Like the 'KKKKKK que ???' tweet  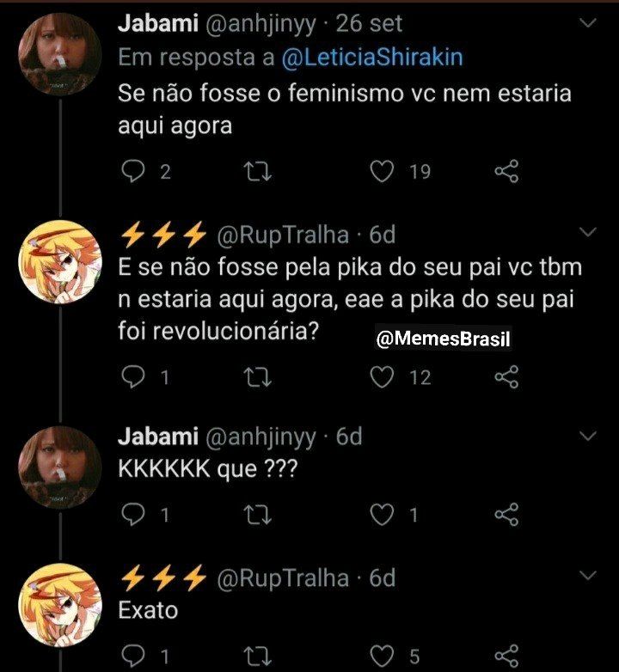tap(382, 515)
